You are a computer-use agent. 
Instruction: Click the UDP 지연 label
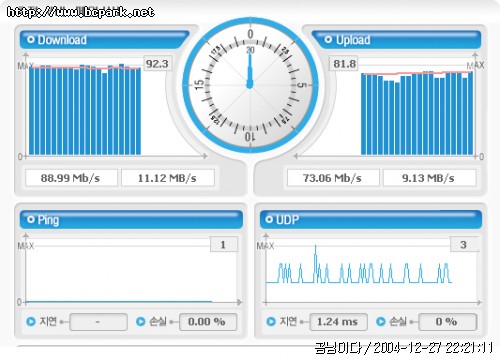pos(288,321)
